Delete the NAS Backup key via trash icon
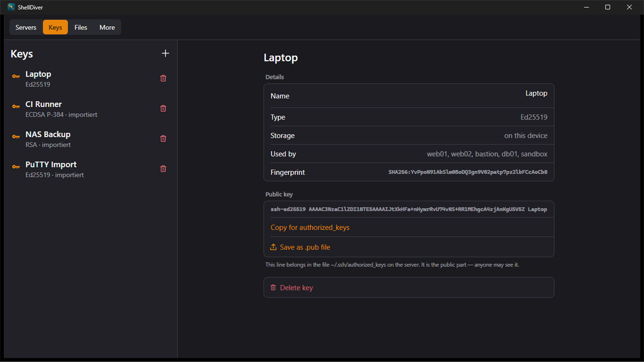Viewport: 644px width, 362px height. click(163, 138)
